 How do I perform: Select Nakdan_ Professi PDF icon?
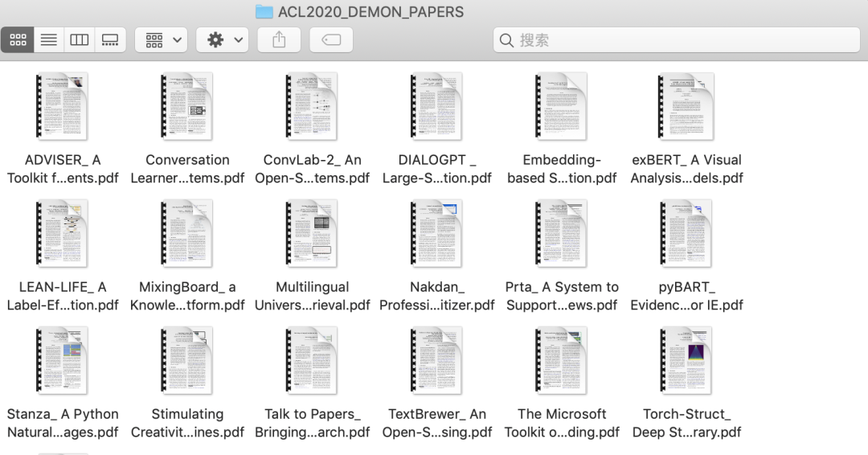(x=436, y=233)
